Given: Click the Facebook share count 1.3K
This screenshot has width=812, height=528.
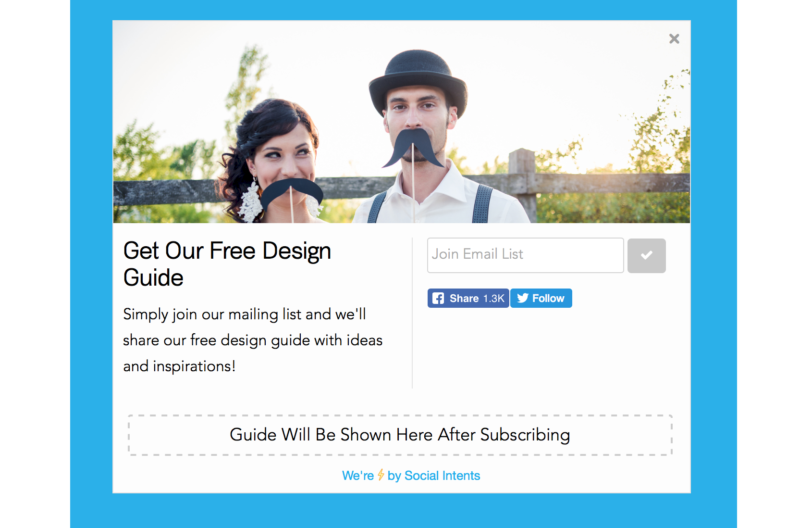Looking at the screenshot, I should coord(494,299).
